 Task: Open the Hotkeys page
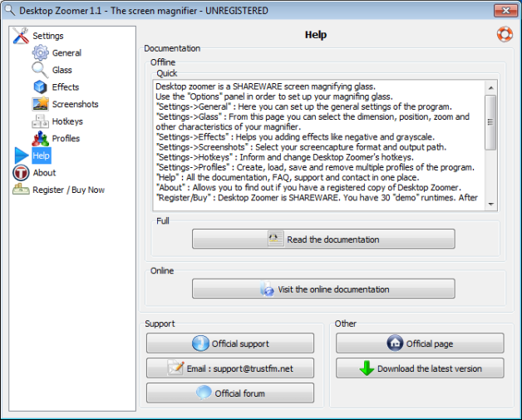[x=67, y=121]
